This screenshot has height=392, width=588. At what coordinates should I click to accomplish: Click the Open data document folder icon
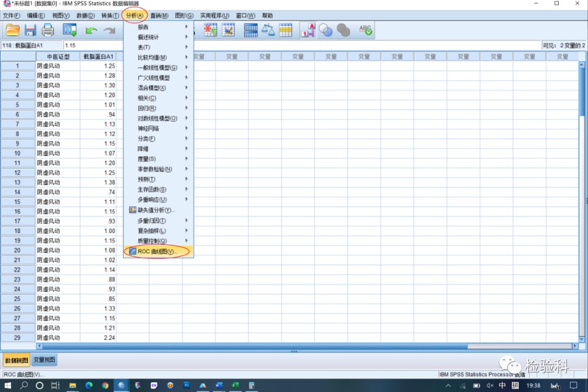tap(13, 30)
